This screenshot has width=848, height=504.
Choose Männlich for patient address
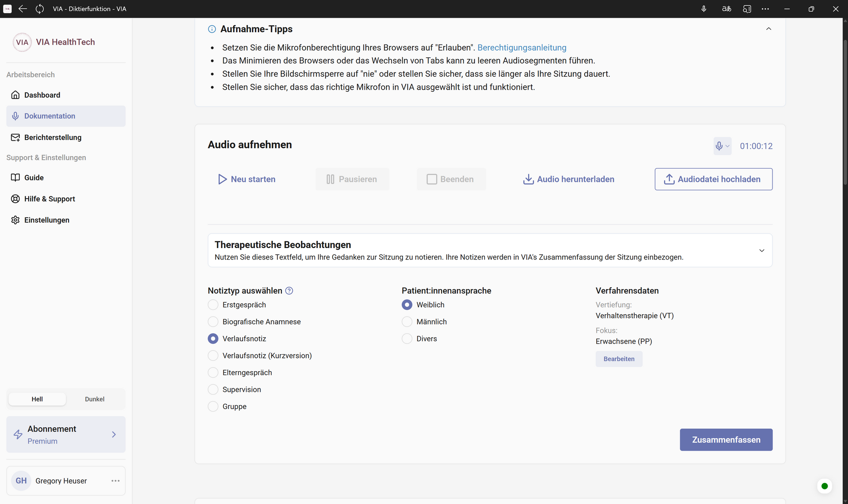(x=407, y=322)
